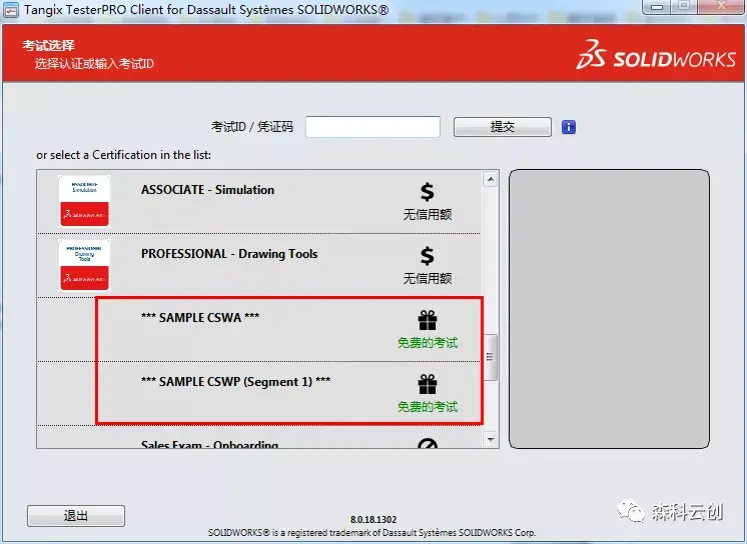Click 免费的考试 label under SAMPLE CSWP
The image size is (747, 544).
point(427,407)
